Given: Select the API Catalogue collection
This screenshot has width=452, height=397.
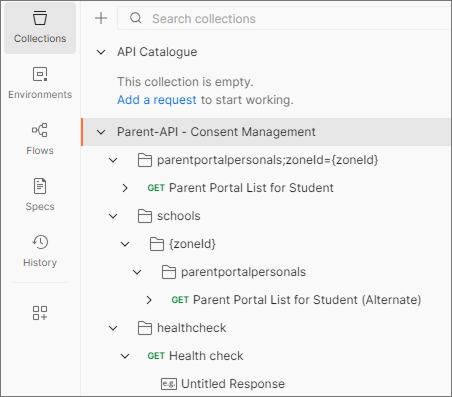Looking at the screenshot, I should [x=157, y=52].
